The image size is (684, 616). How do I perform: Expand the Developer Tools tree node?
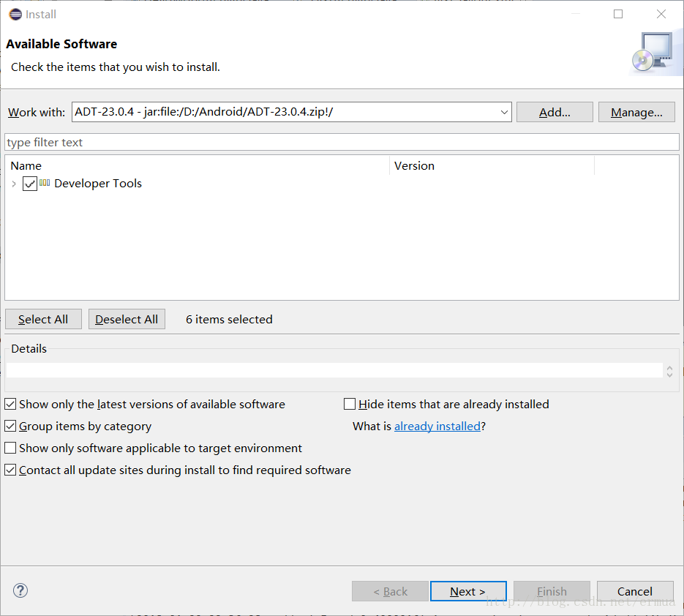(x=14, y=184)
